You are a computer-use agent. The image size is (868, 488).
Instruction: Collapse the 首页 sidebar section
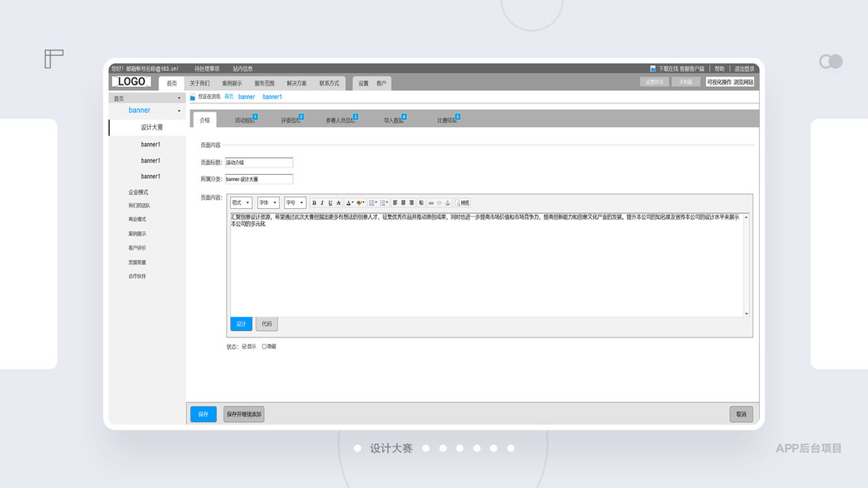(x=179, y=98)
